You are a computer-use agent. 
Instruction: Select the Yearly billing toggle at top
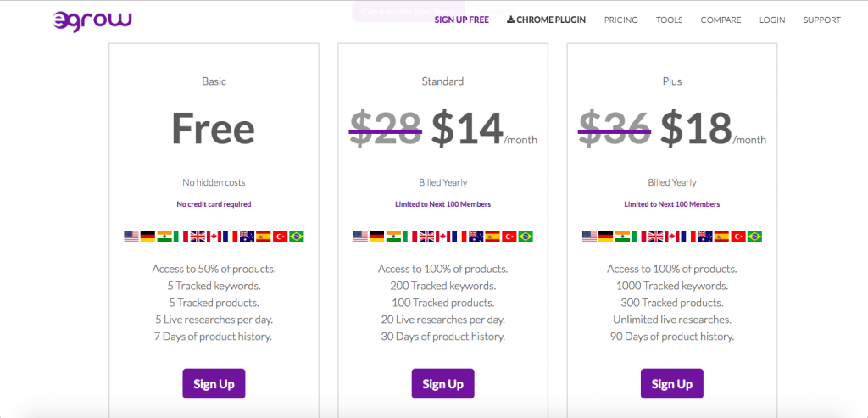coord(409,10)
